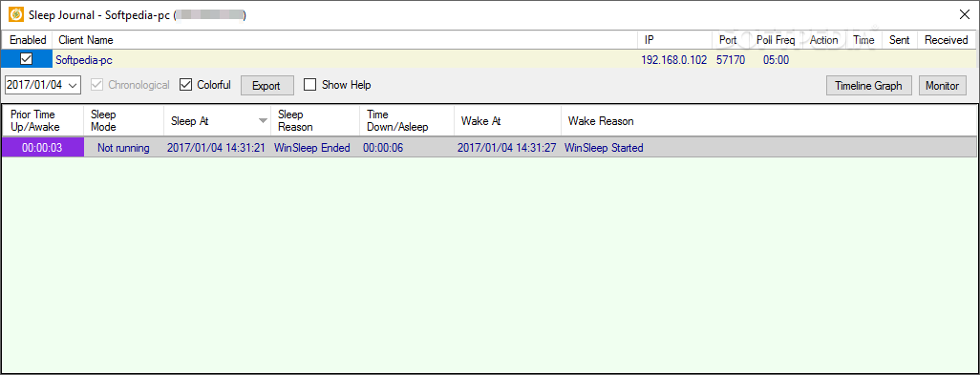Sort by Wake Reason column header
Viewport: 980px width, 375px height.
point(768,121)
